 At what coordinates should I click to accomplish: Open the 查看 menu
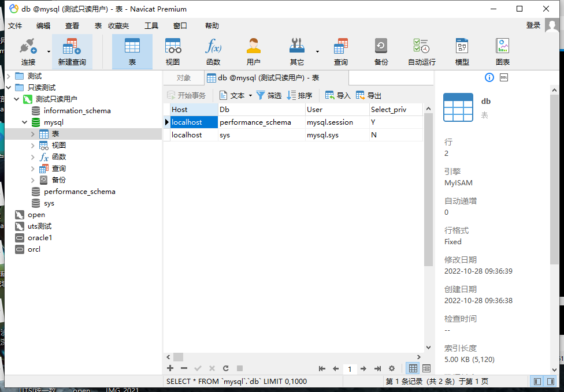tap(72, 26)
